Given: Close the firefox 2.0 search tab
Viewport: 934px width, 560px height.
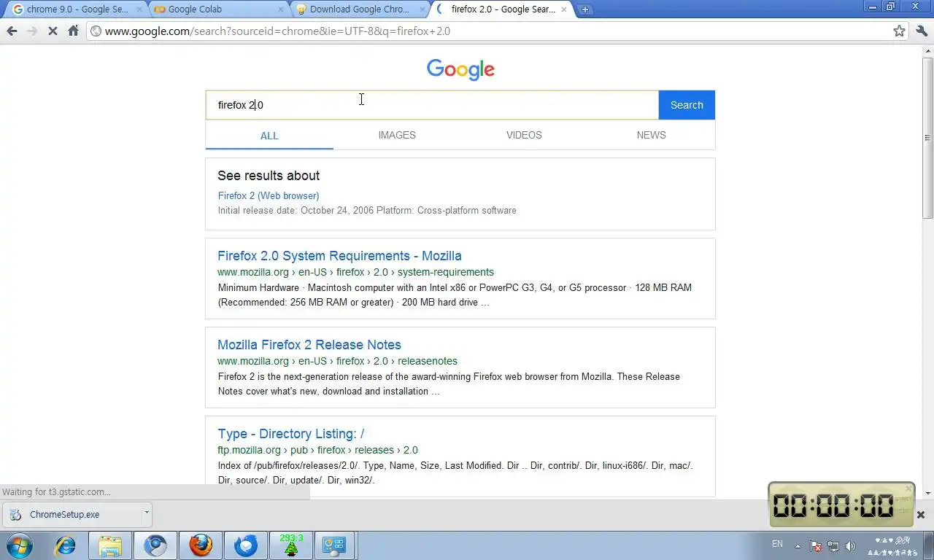Looking at the screenshot, I should point(564,9).
